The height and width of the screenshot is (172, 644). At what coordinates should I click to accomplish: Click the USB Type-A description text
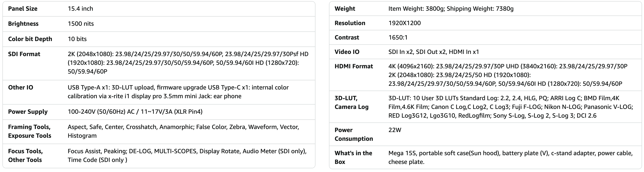point(178,92)
